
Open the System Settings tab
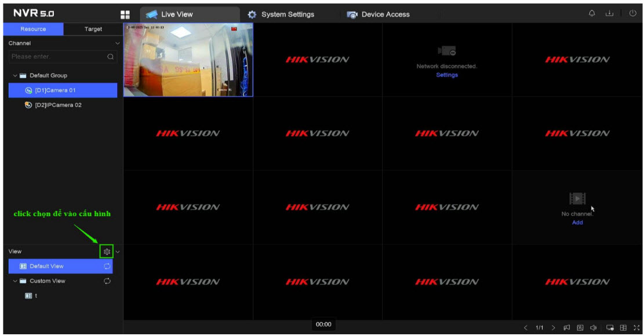[281, 14]
